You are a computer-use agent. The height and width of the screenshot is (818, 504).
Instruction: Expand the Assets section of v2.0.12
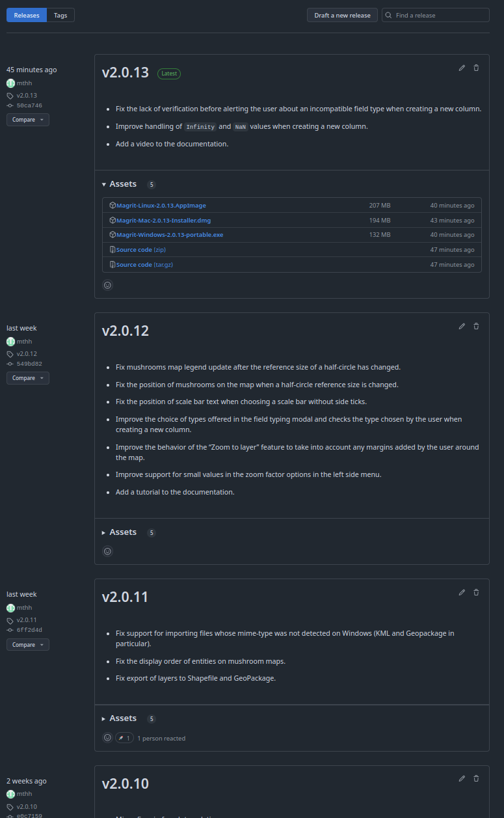click(119, 532)
